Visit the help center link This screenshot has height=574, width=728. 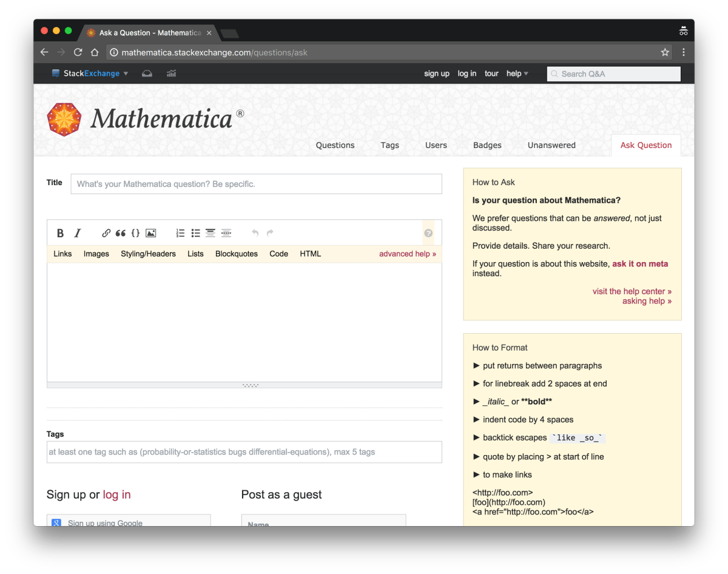point(632,291)
